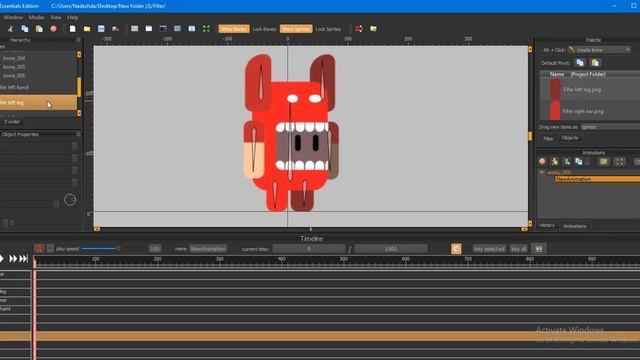This screenshot has width=640, height=360.
Task: Click the Cut scissors icon in toolbar
Action: pos(11,29)
